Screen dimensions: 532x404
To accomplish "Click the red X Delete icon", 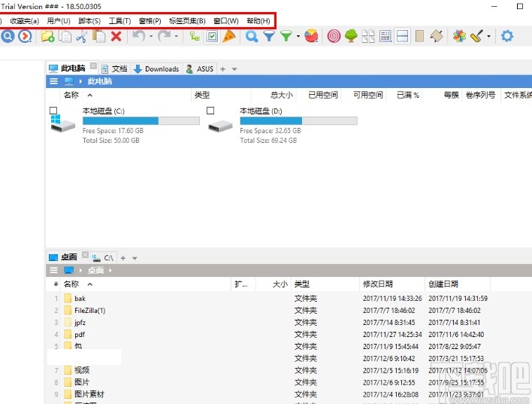I will click(116, 36).
